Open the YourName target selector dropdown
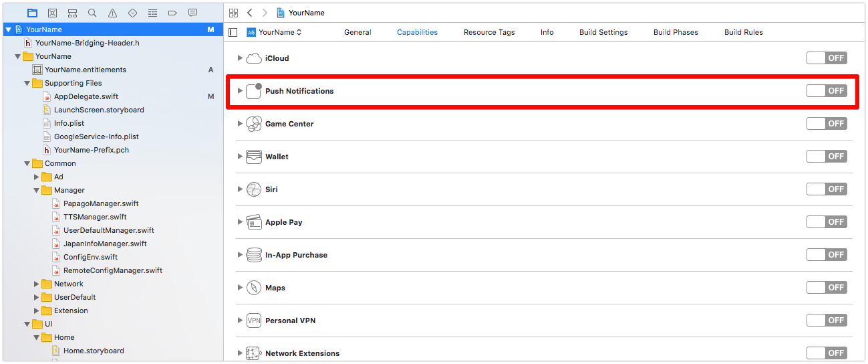Viewport: 868px width, 364px height. pyautogui.click(x=275, y=32)
